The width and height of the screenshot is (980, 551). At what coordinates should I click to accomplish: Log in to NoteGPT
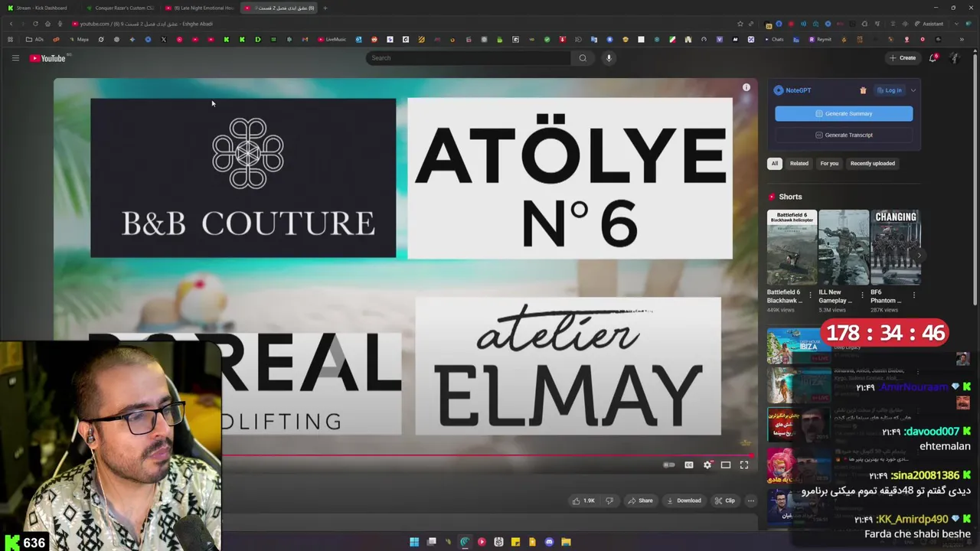(x=890, y=90)
